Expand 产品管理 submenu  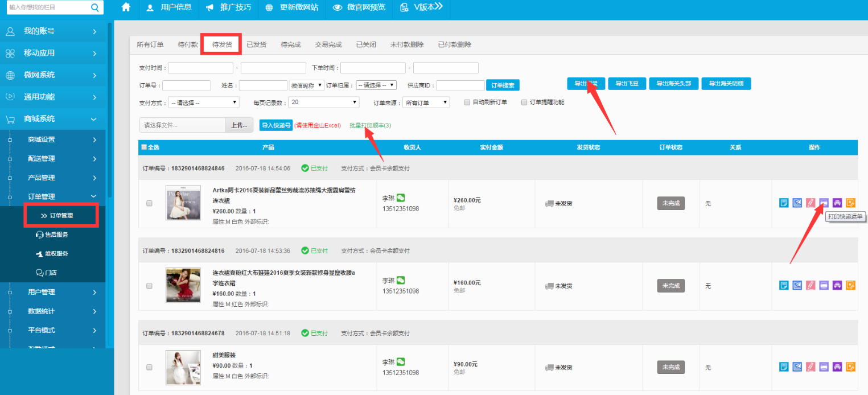pos(53,178)
